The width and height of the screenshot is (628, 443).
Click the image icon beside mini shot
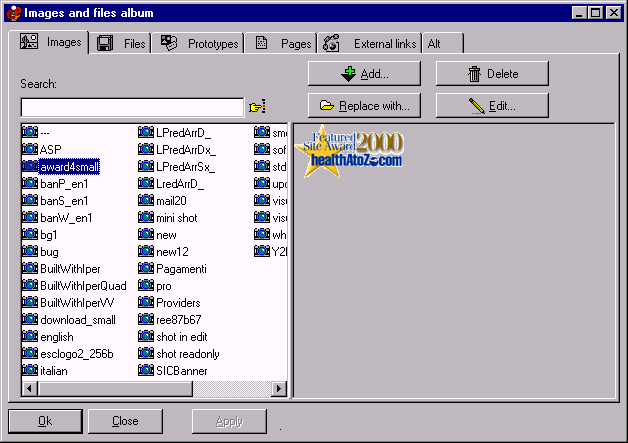(146, 217)
